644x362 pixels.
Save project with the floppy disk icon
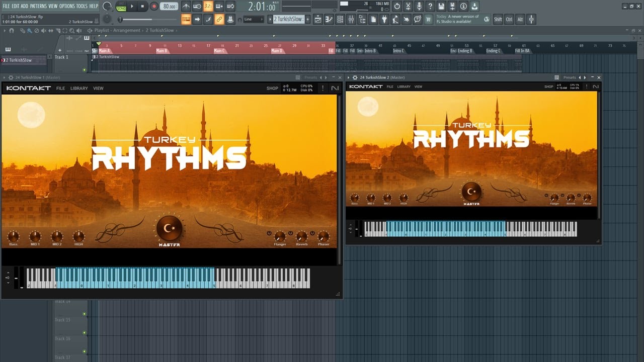(x=441, y=6)
